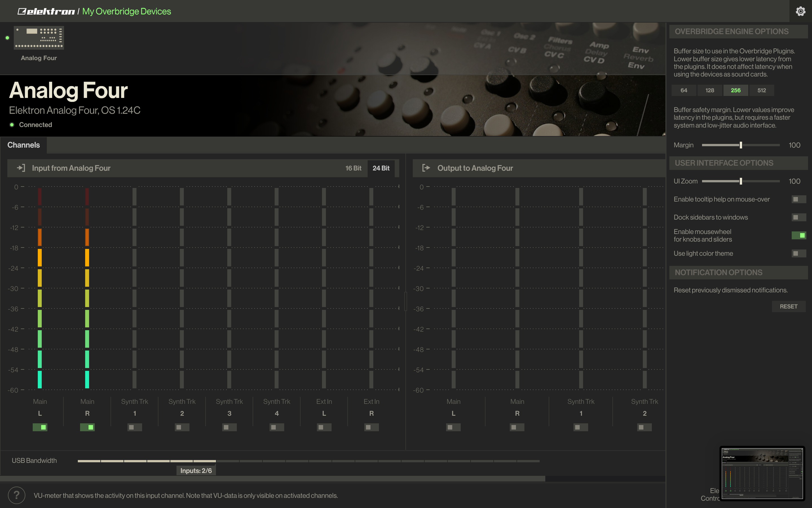
Task: Enable input channel Synth Trk 1
Action: click(134, 427)
